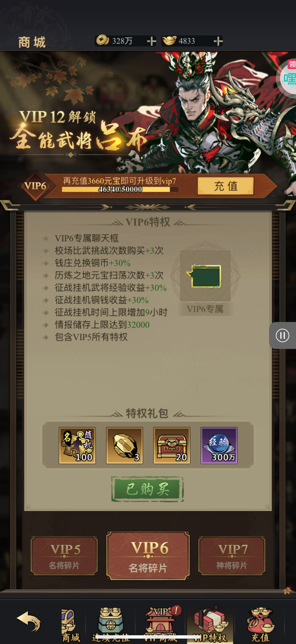Tap the 名将 random shard item
Viewport: 296px width, 644px height.
(x=77, y=445)
